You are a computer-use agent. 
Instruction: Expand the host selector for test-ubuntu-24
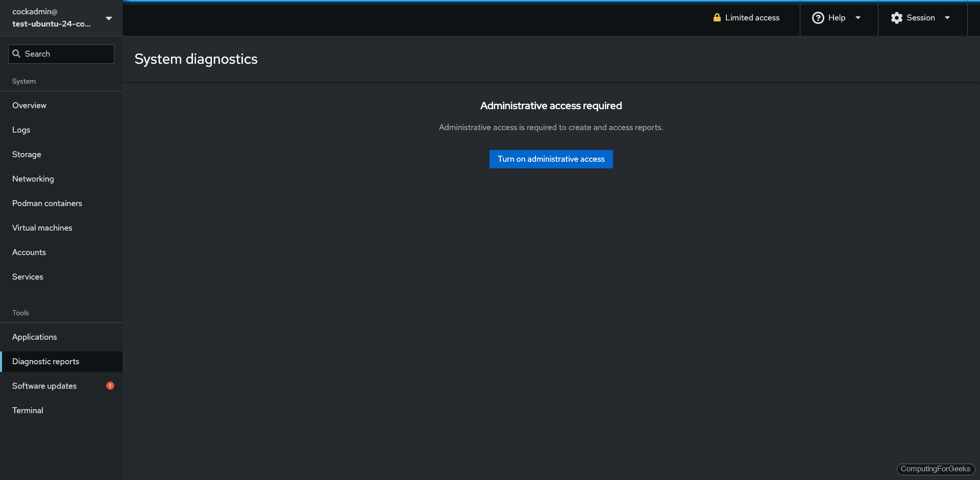(x=109, y=18)
